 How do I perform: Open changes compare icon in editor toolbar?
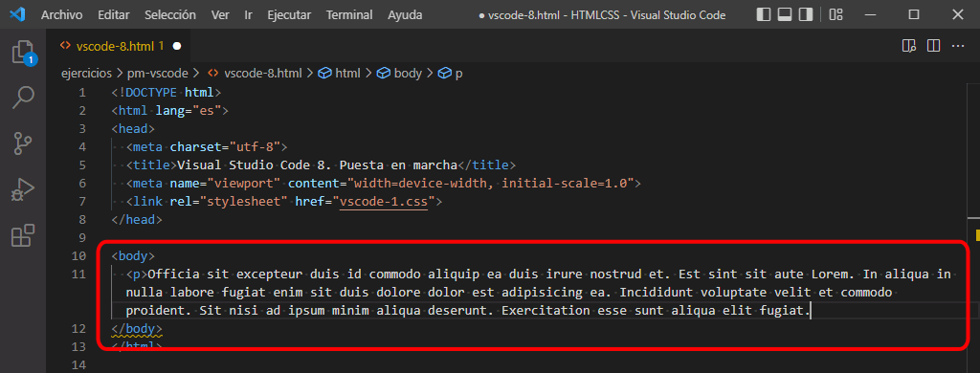(x=909, y=46)
